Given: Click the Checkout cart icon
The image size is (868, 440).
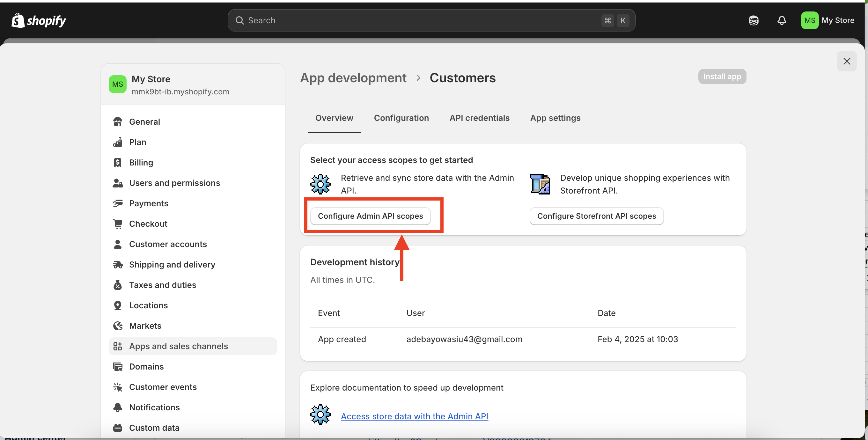Looking at the screenshot, I should click(x=118, y=224).
